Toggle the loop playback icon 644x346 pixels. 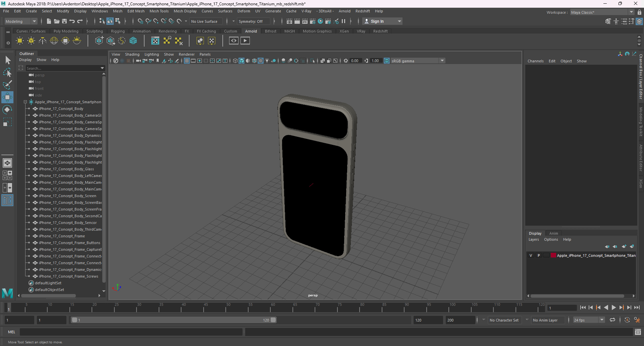(x=612, y=320)
